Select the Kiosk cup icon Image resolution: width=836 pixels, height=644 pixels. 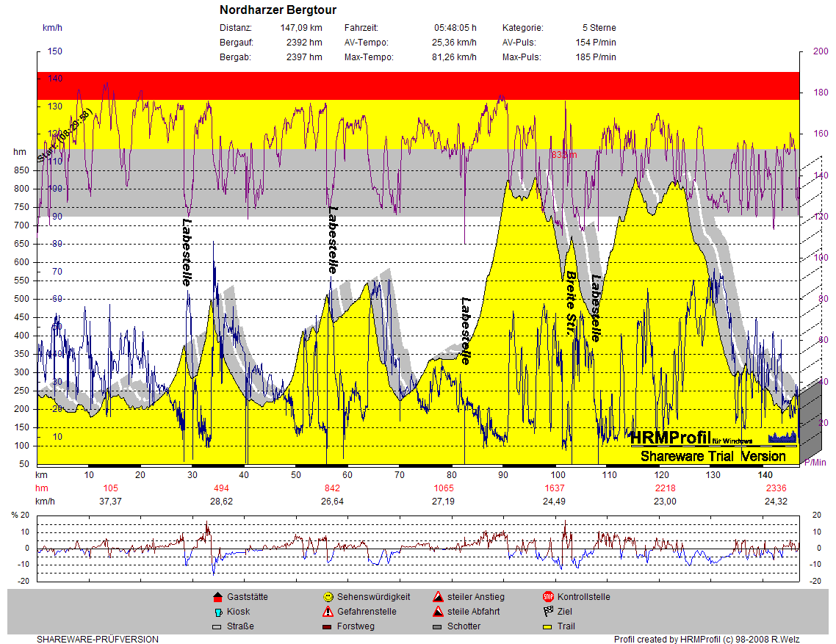click(217, 612)
